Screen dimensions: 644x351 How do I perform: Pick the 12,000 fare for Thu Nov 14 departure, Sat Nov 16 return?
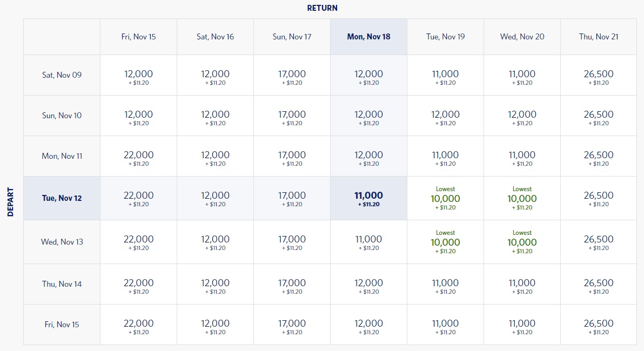215,285
